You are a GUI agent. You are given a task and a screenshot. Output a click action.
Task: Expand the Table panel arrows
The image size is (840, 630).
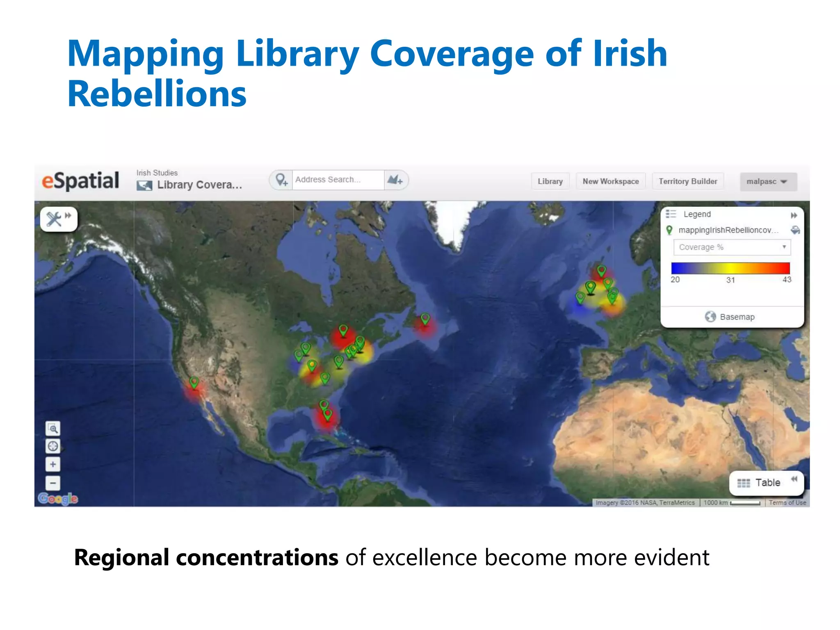click(x=794, y=479)
